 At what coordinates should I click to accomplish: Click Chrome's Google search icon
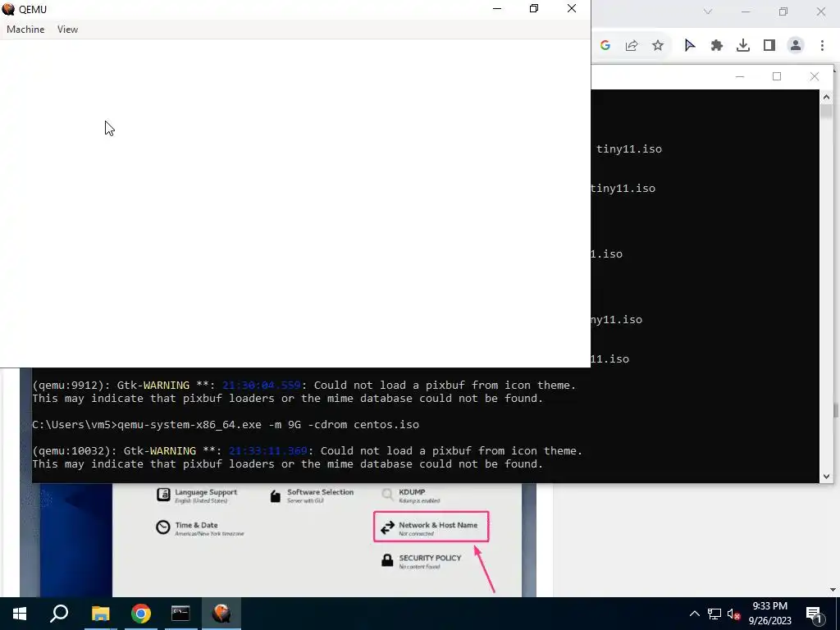click(x=605, y=46)
